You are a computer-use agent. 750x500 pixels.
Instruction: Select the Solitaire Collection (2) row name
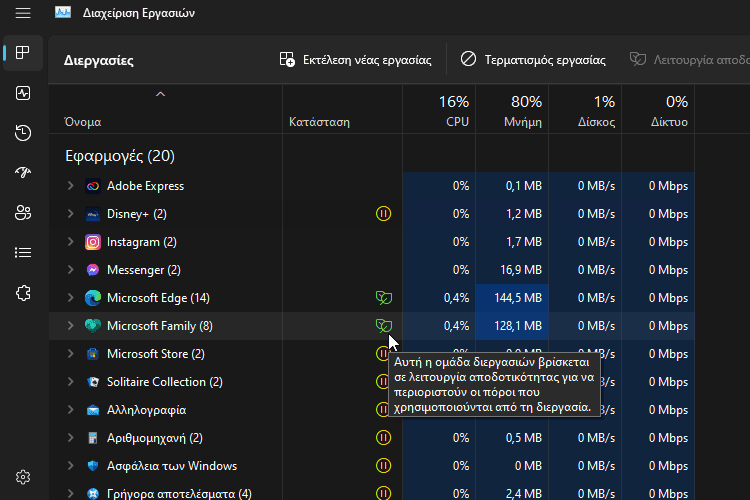pyautogui.click(x=165, y=382)
